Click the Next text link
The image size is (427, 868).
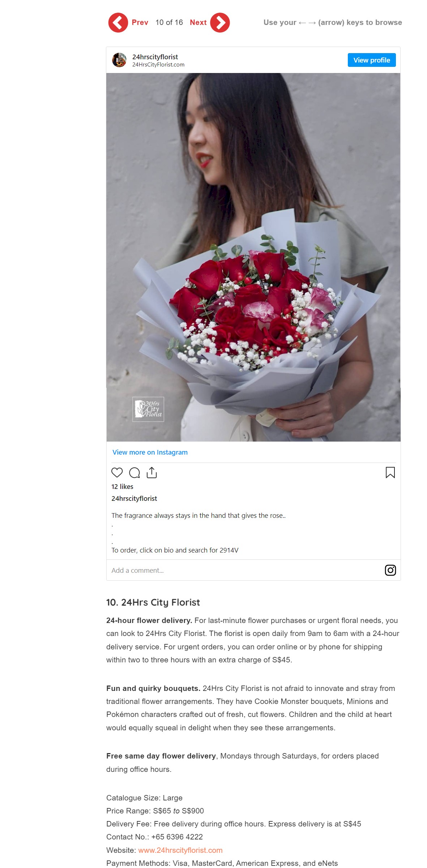pos(198,22)
